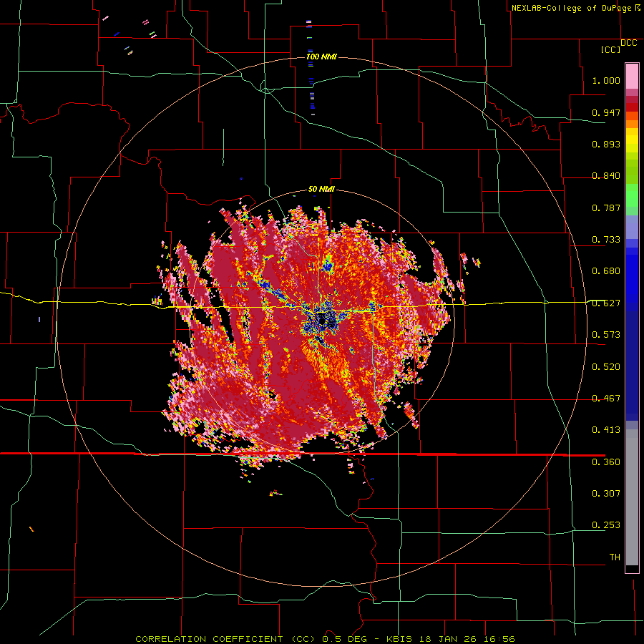The width and height of the screenshot is (644, 644).
Task: Click the 100 NMI range ring label
Action: (321, 57)
